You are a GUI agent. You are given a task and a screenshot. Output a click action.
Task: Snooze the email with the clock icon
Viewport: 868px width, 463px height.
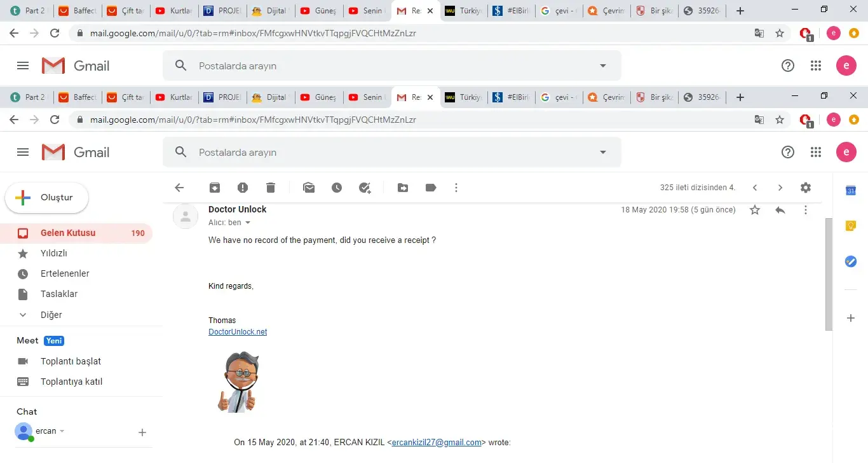click(x=337, y=188)
